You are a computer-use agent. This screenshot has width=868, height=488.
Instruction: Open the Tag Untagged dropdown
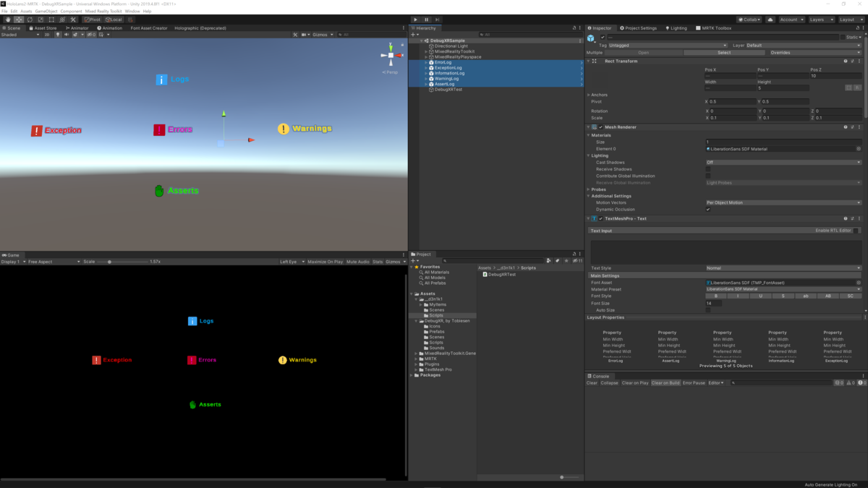(x=666, y=45)
